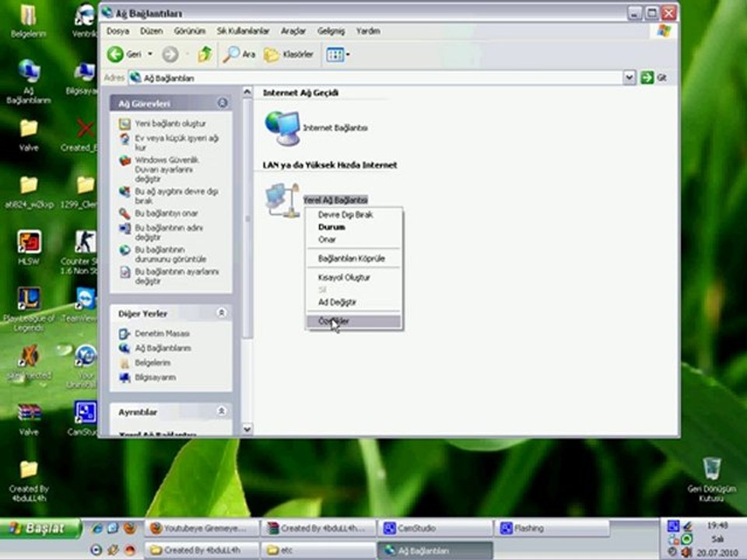Open Created By 4bduLL4h desktop folder
Screen dimensions: 747x560
pyautogui.click(x=29, y=480)
